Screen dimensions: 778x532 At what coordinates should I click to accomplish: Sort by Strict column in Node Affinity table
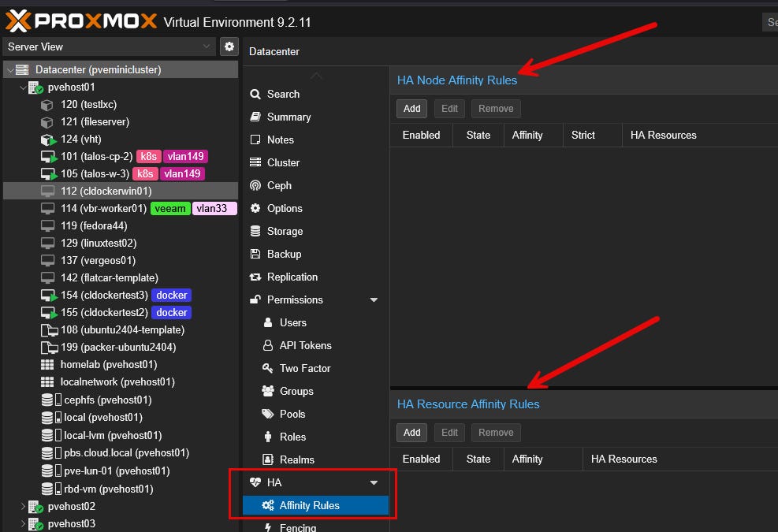point(593,135)
